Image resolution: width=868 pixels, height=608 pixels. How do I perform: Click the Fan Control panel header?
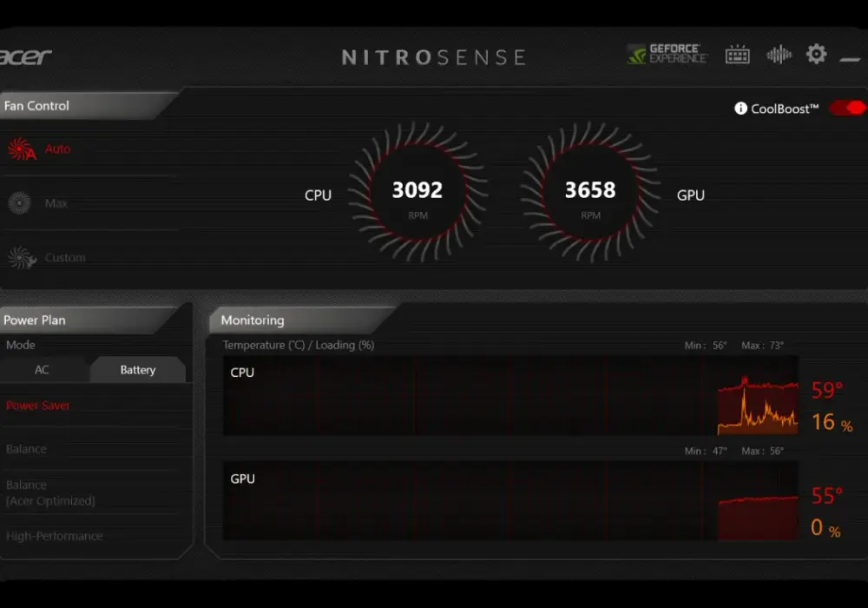(x=89, y=106)
